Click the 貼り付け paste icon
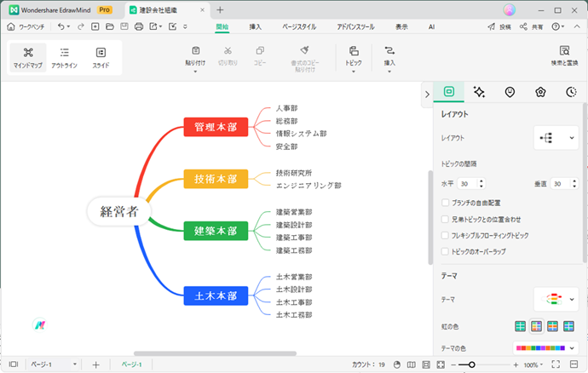This screenshot has width=588, height=373. [x=195, y=50]
